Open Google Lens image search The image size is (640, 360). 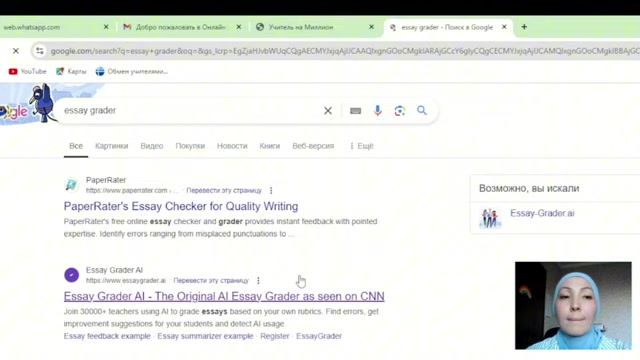400,111
